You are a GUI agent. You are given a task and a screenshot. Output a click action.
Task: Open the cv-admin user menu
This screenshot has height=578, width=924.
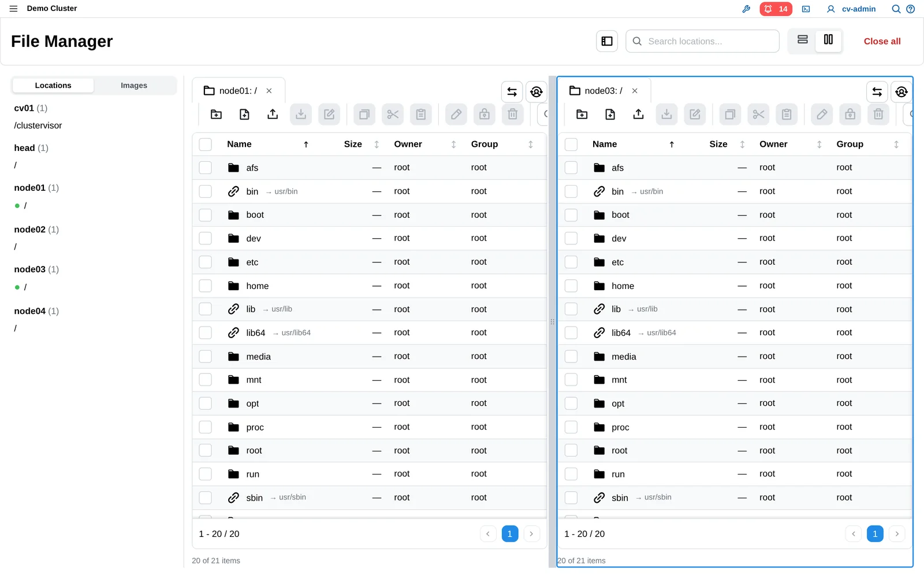point(851,9)
